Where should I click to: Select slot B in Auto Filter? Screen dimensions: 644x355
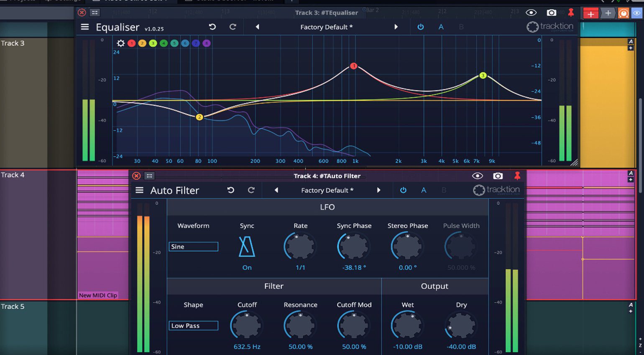(x=444, y=190)
